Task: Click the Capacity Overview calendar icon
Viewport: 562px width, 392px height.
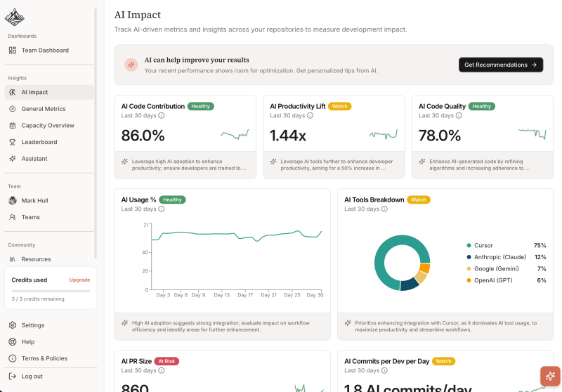Action: 13,126
